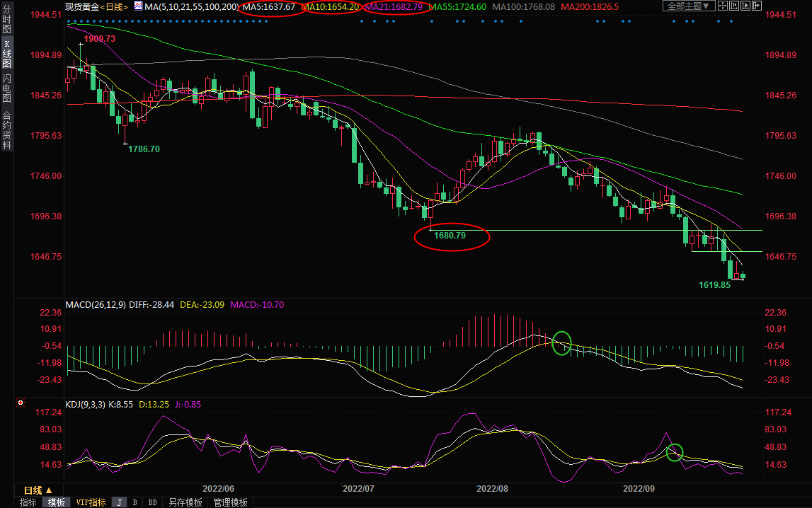812x508 pixels.
Task: Toggle the BB template button
Action: [152, 502]
